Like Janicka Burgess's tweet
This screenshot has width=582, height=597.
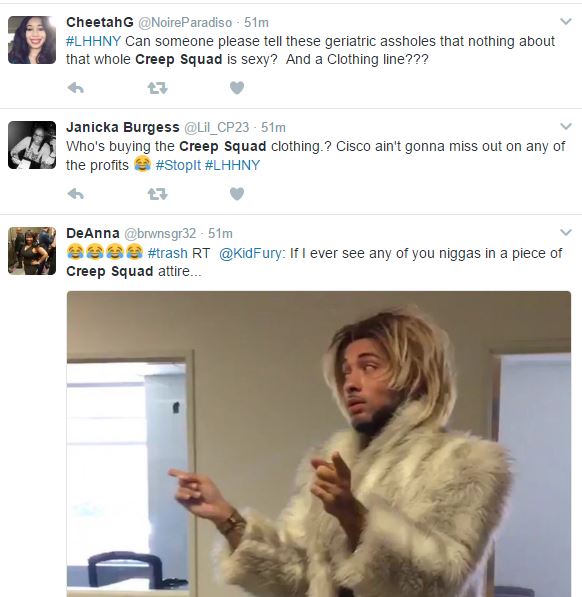pyautogui.click(x=237, y=194)
